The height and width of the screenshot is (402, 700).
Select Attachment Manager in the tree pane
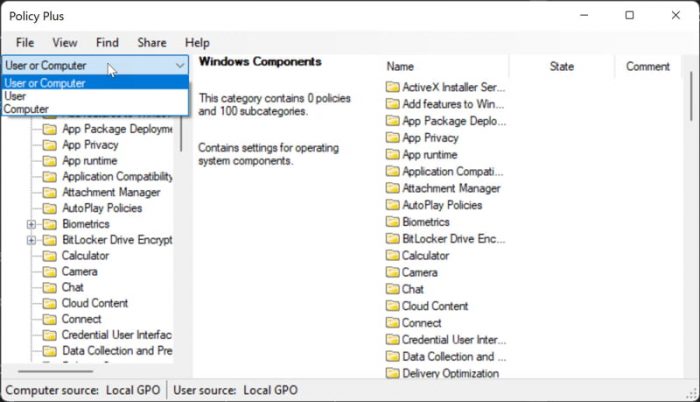111,193
